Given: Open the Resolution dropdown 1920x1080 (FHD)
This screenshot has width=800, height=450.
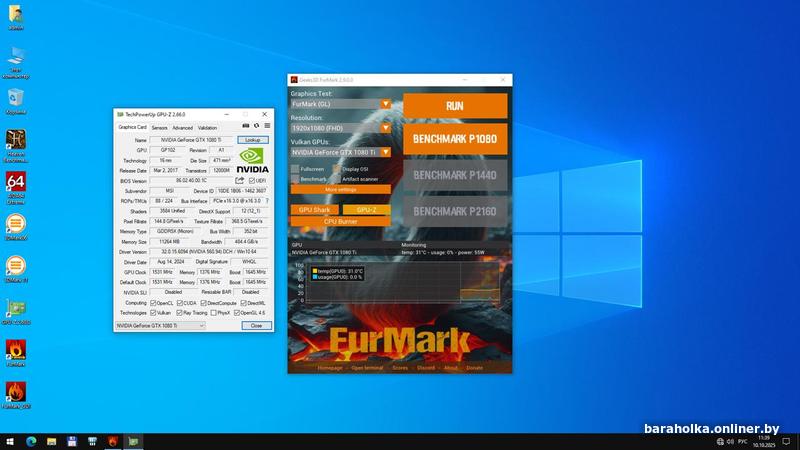Looking at the screenshot, I should [385, 128].
